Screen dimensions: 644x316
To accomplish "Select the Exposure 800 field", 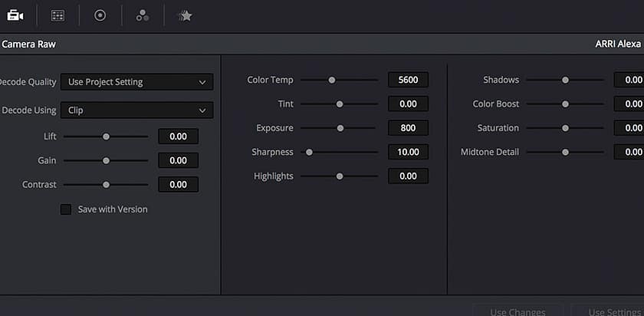I will click(408, 128).
